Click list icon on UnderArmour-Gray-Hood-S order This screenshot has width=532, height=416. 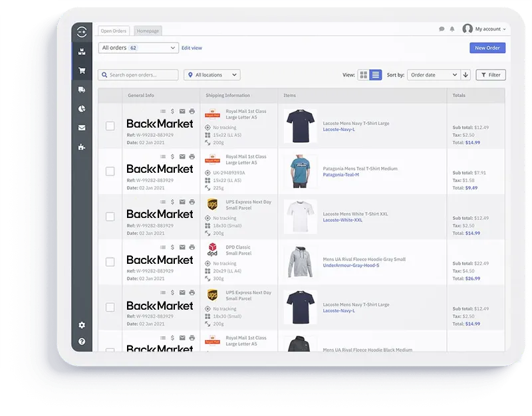tap(163, 247)
